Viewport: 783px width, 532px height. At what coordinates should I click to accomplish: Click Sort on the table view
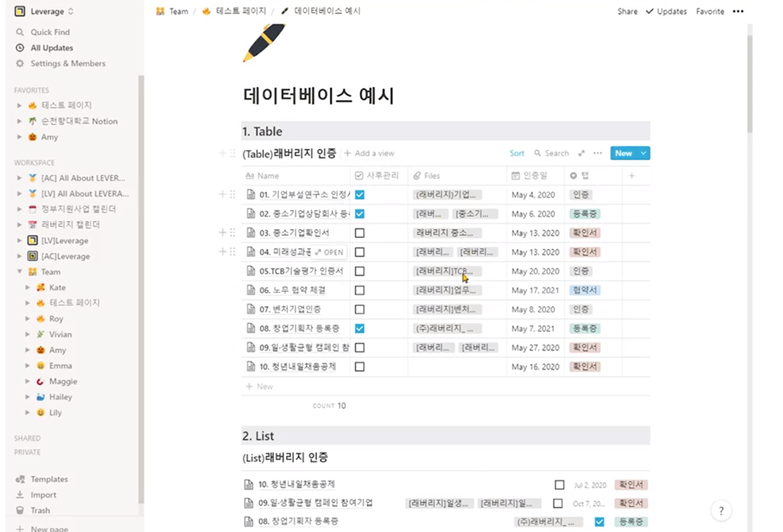tap(517, 153)
